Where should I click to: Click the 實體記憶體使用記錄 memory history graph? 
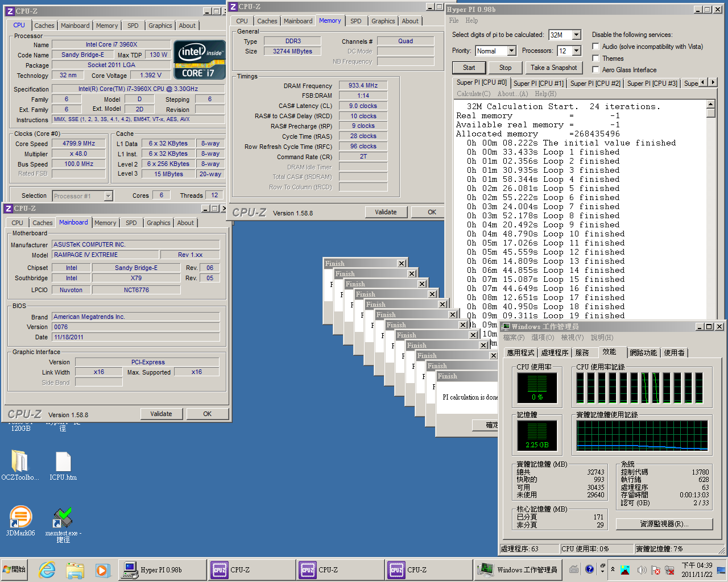642,436
